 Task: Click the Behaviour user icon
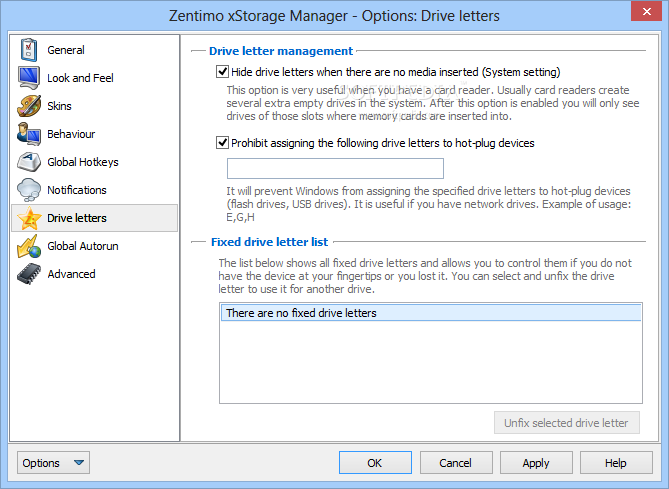click(x=29, y=134)
